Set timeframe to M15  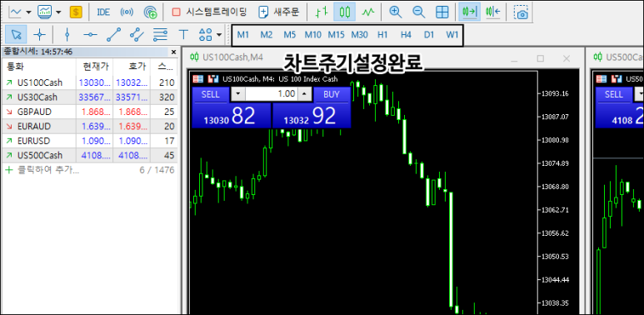336,35
